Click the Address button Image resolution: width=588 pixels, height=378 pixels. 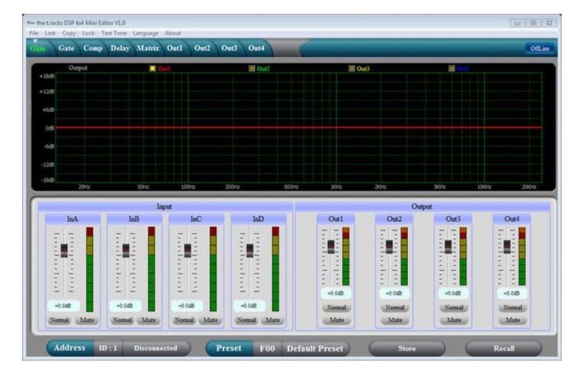click(70, 348)
